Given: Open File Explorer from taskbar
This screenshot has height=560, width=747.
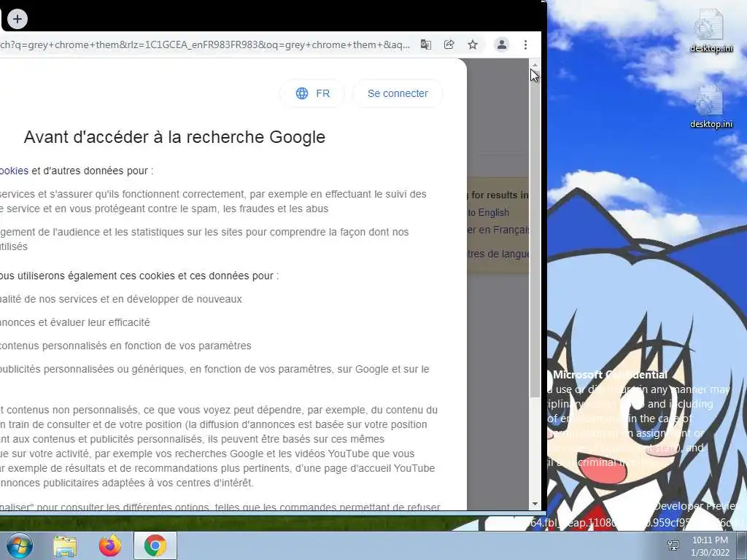Looking at the screenshot, I should pos(65,546).
